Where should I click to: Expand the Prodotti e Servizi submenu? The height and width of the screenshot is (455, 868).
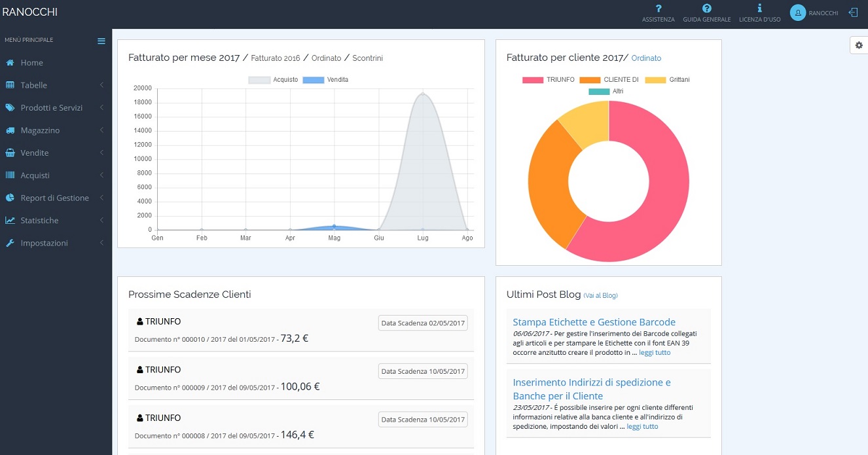point(101,107)
